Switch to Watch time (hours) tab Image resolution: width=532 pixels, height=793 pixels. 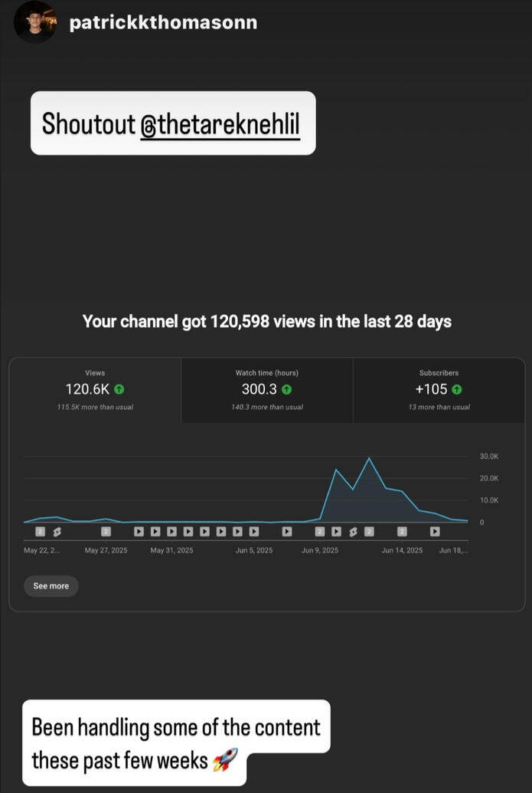point(266,389)
